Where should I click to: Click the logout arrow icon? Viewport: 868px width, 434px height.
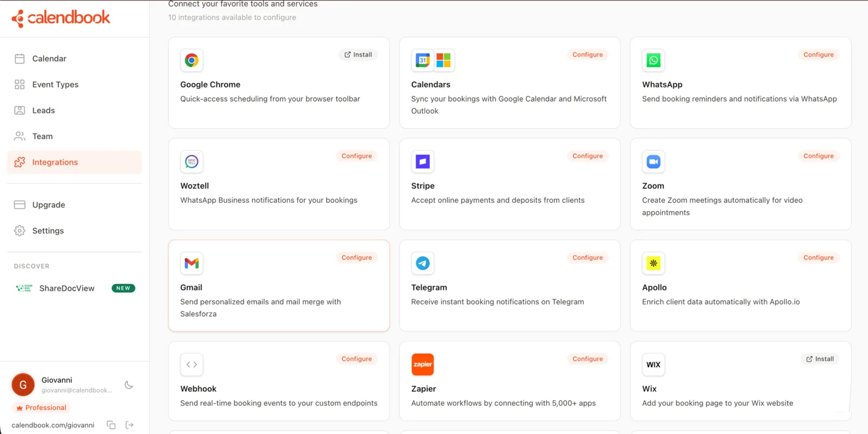[129, 425]
